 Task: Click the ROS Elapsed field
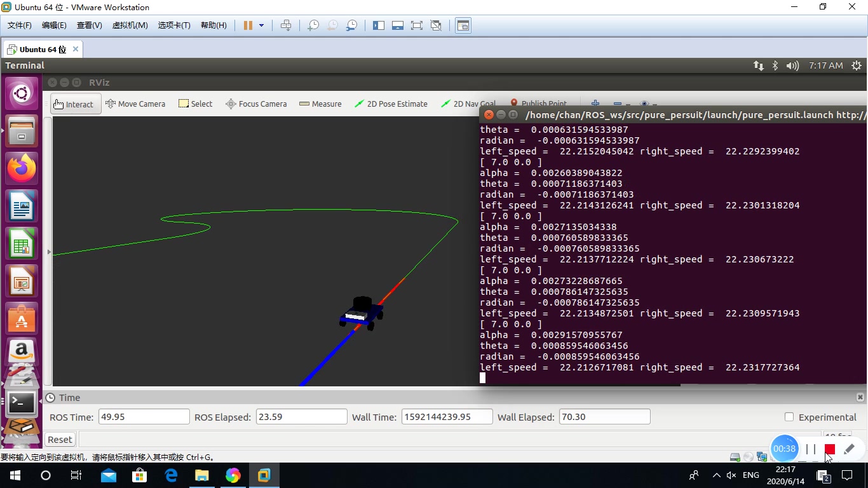301,417
